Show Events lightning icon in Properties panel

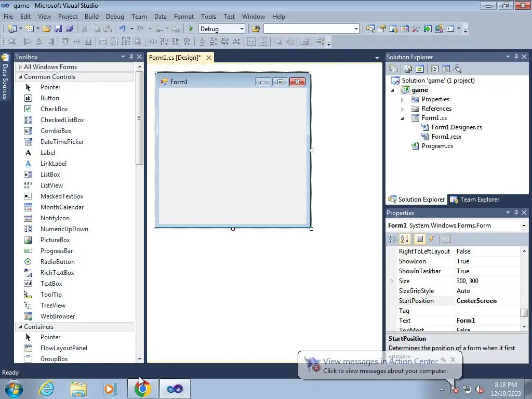coord(432,239)
